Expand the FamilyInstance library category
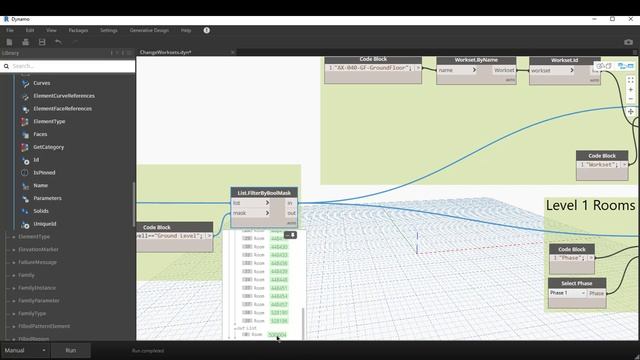Image resolution: width=640 pixels, height=360 pixels. (x=14, y=288)
